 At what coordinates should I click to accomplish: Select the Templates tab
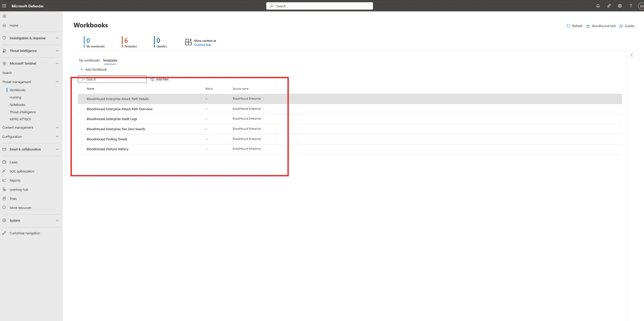pyautogui.click(x=110, y=60)
